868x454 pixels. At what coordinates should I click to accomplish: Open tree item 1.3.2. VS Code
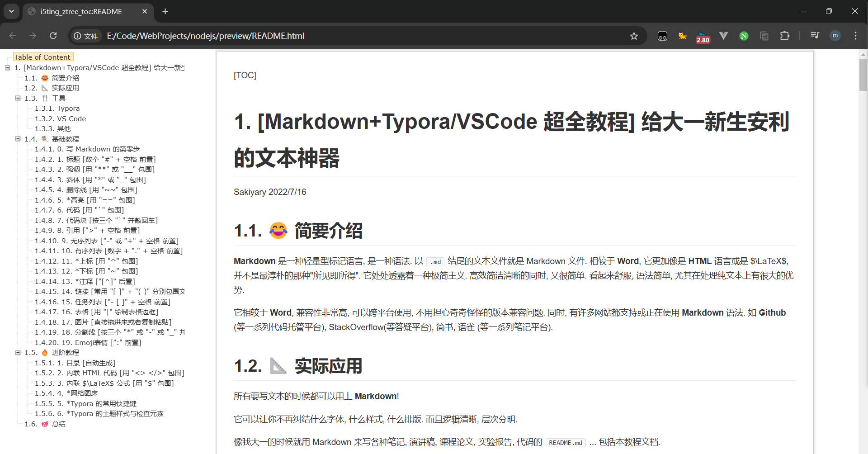tap(60, 118)
